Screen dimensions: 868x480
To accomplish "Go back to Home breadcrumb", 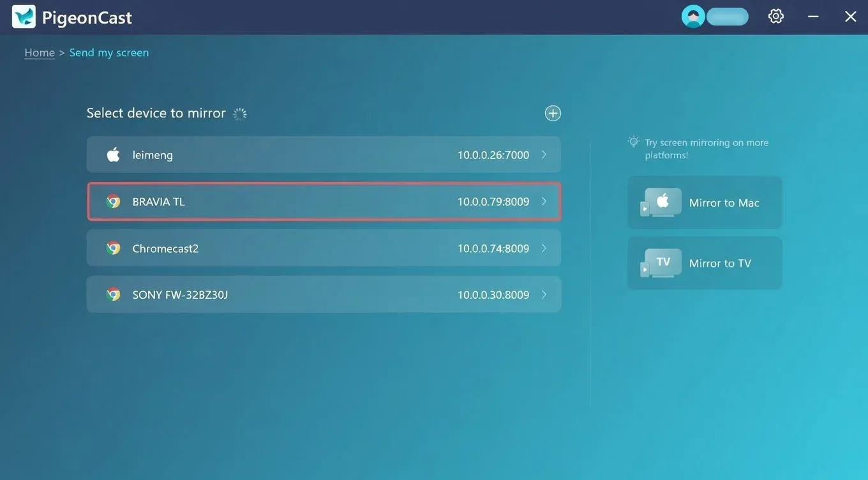I will (40, 52).
